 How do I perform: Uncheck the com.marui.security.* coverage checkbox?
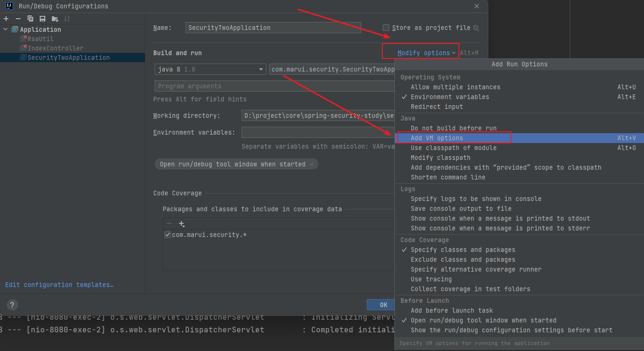click(168, 235)
